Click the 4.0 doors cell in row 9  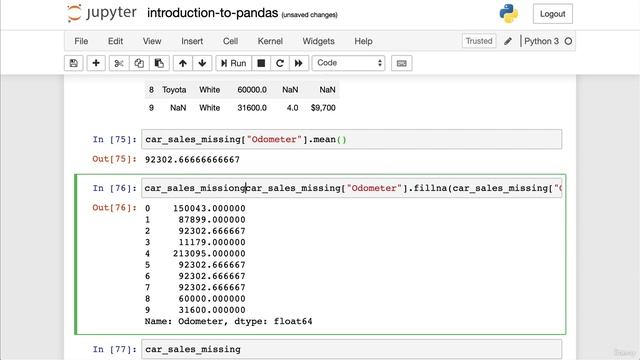(292, 108)
